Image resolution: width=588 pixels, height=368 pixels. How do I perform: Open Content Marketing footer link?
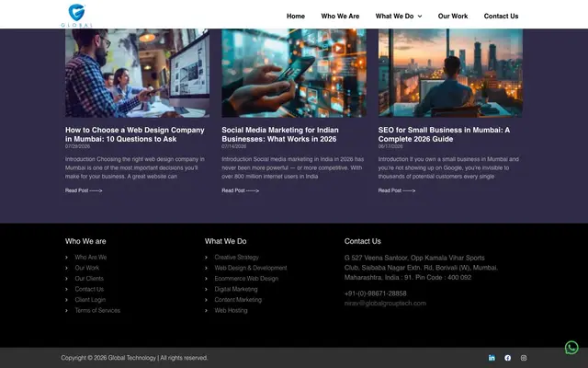[238, 300]
